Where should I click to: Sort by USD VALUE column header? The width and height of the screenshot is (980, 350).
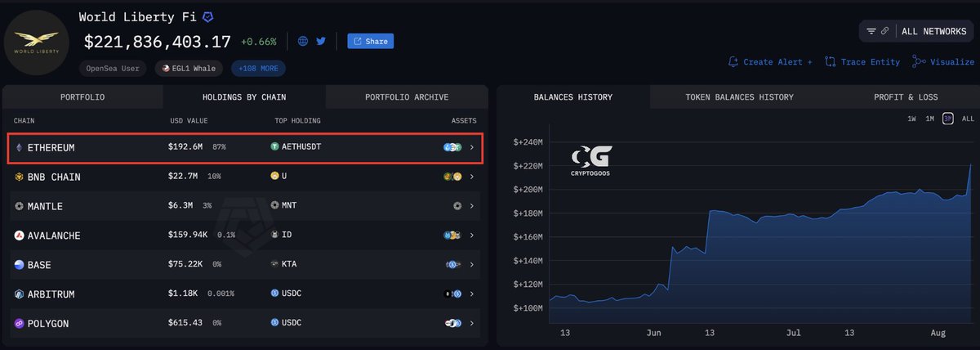pos(189,121)
